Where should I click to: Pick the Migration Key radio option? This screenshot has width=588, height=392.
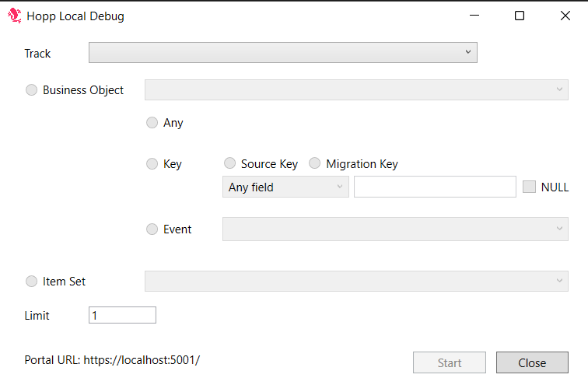[x=315, y=163]
